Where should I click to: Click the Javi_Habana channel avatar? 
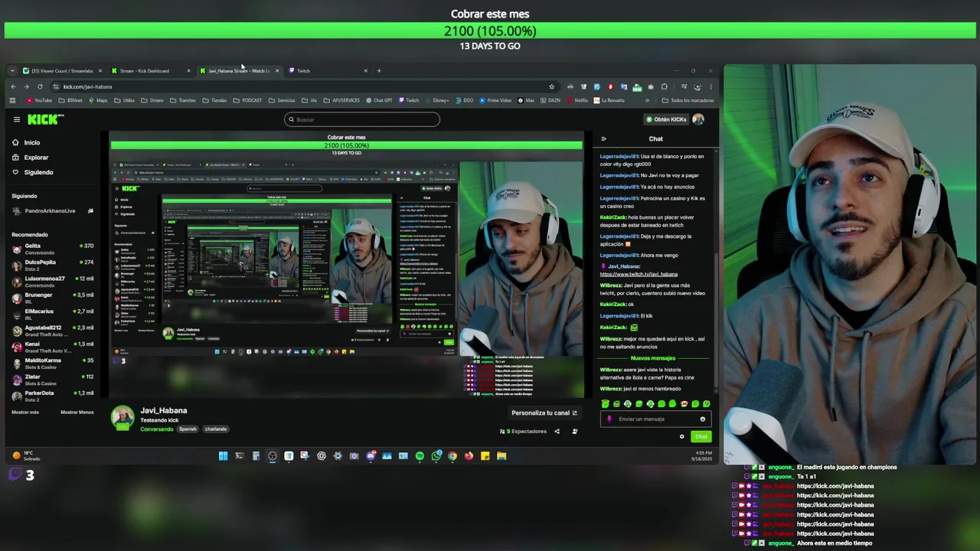pos(122,417)
